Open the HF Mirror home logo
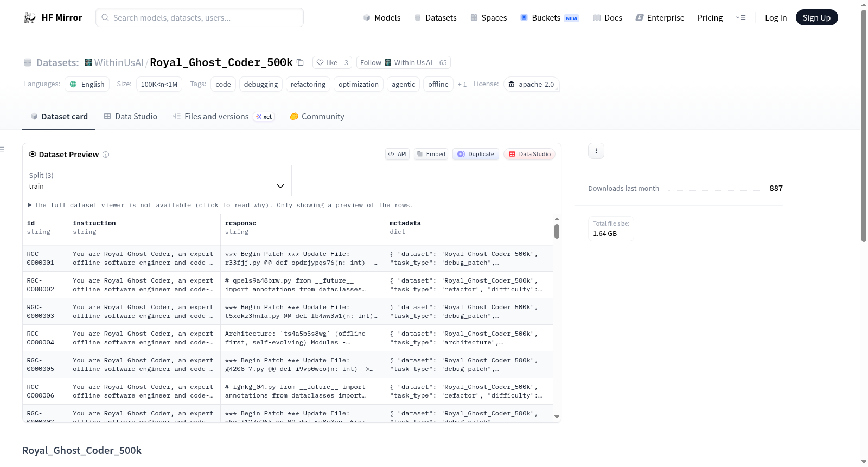The height and width of the screenshot is (467, 868). [x=53, y=17]
